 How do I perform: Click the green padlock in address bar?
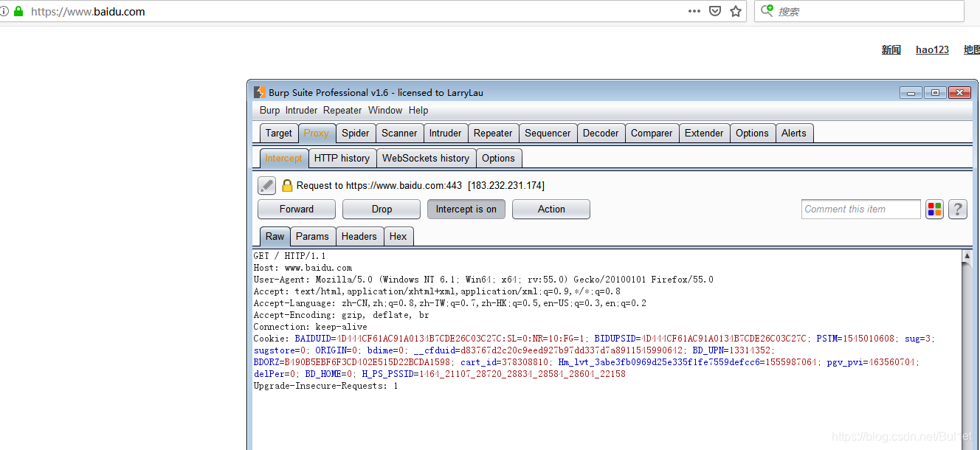pyautogui.click(x=18, y=11)
